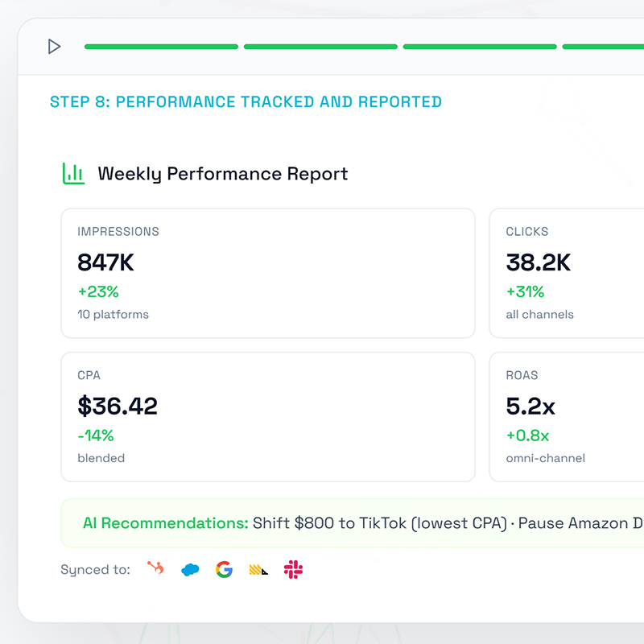Select the first green progress segment

click(x=162, y=47)
